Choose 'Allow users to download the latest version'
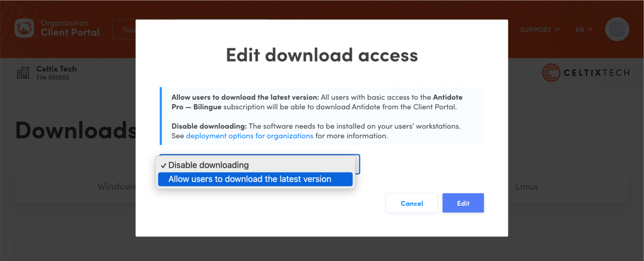 [250, 179]
